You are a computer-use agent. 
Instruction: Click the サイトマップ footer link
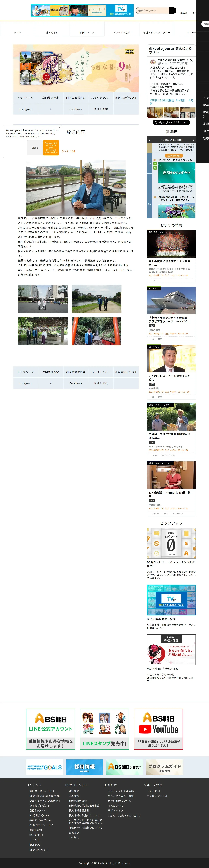pyautogui.click(x=115, y=810)
